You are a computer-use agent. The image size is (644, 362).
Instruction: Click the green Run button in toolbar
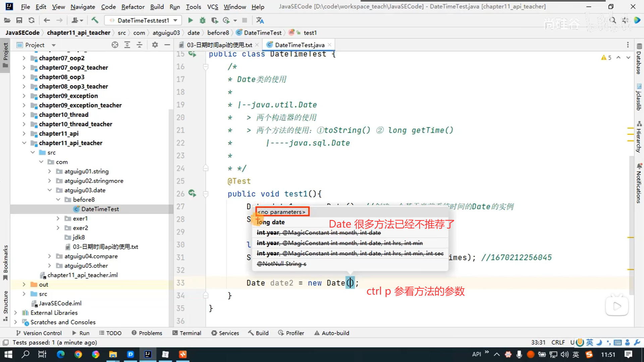[x=190, y=20]
